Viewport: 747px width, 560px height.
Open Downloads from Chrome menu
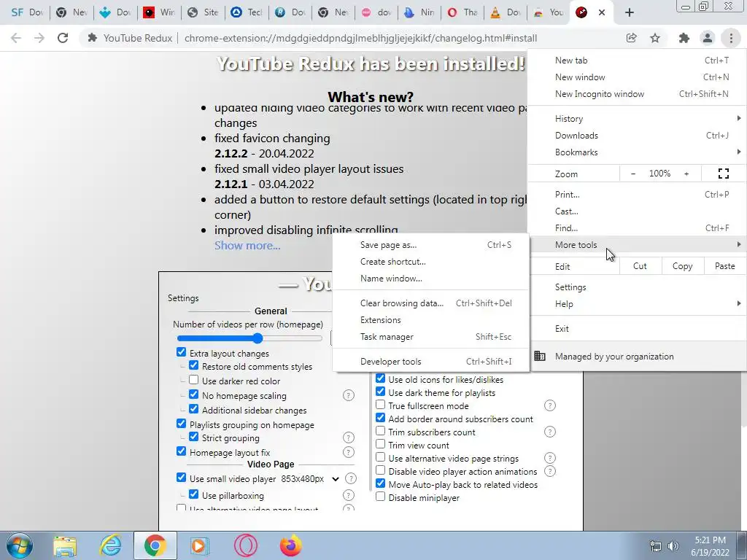click(637, 136)
